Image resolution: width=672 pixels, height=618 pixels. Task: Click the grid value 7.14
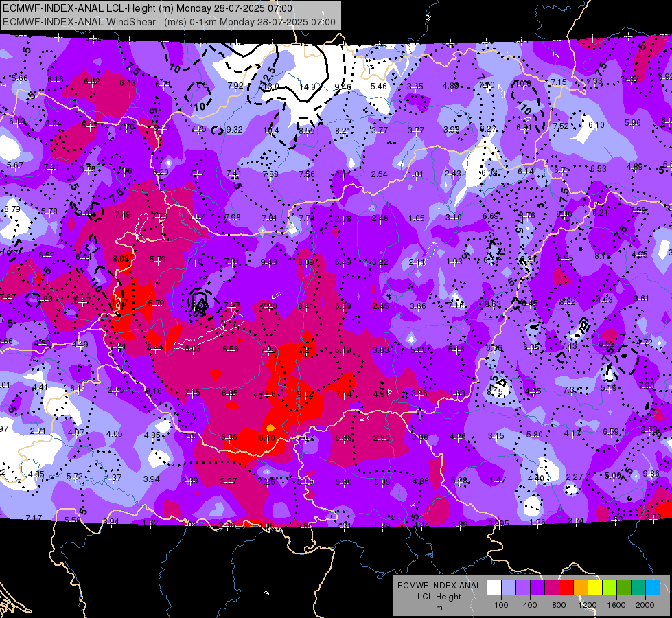[x=344, y=393]
